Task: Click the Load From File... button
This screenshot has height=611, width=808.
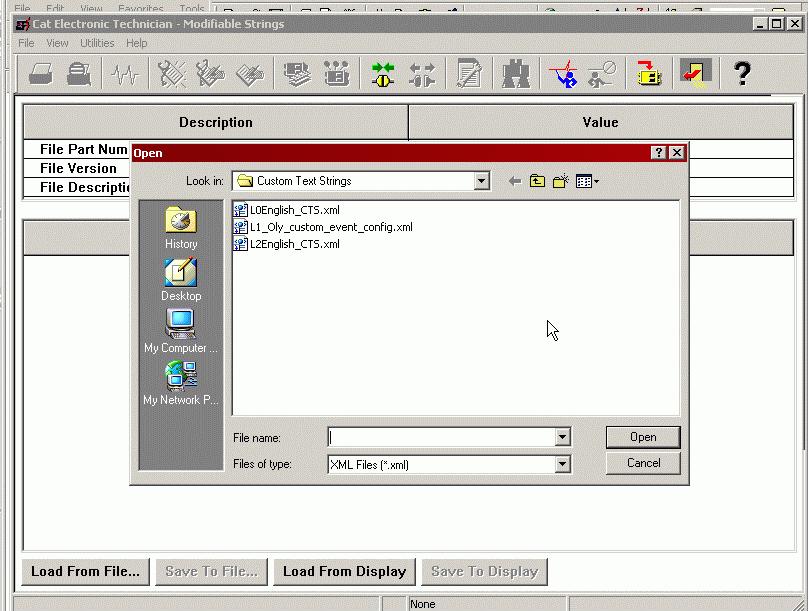Action: (86, 572)
